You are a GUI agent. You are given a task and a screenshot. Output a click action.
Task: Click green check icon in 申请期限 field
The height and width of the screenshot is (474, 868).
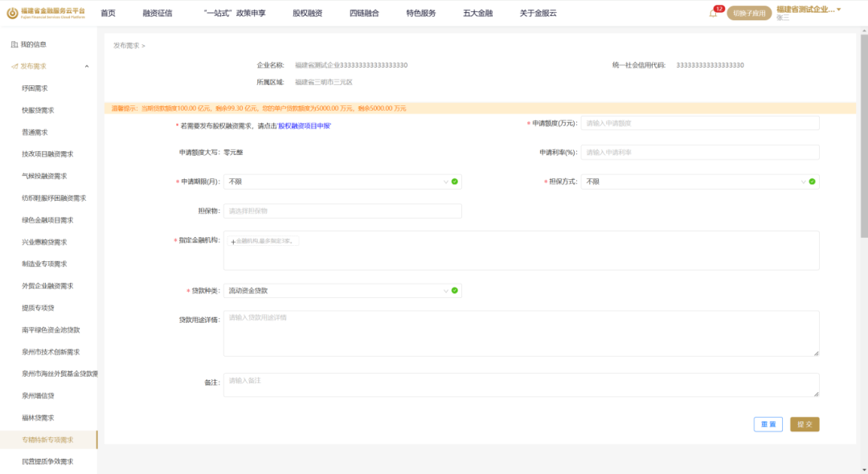454,182
